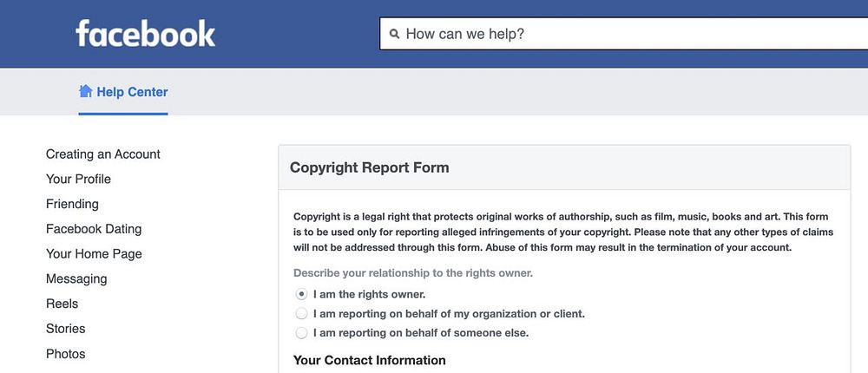
Task: Choose reporting on behalf of organization or client
Action: coord(302,313)
